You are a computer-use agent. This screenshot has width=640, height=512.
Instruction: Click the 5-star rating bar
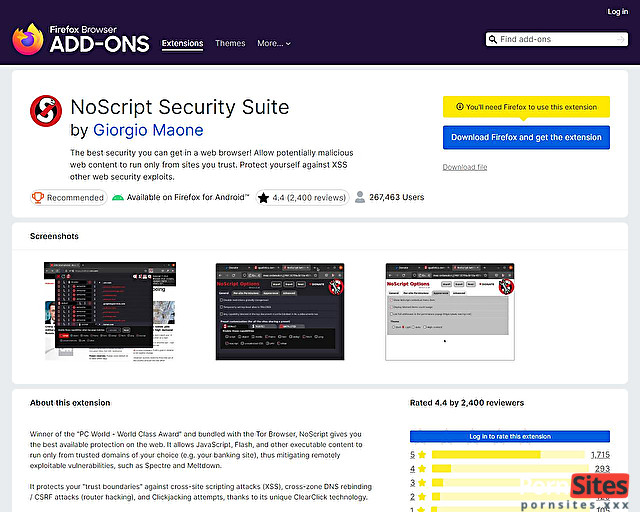click(x=508, y=454)
